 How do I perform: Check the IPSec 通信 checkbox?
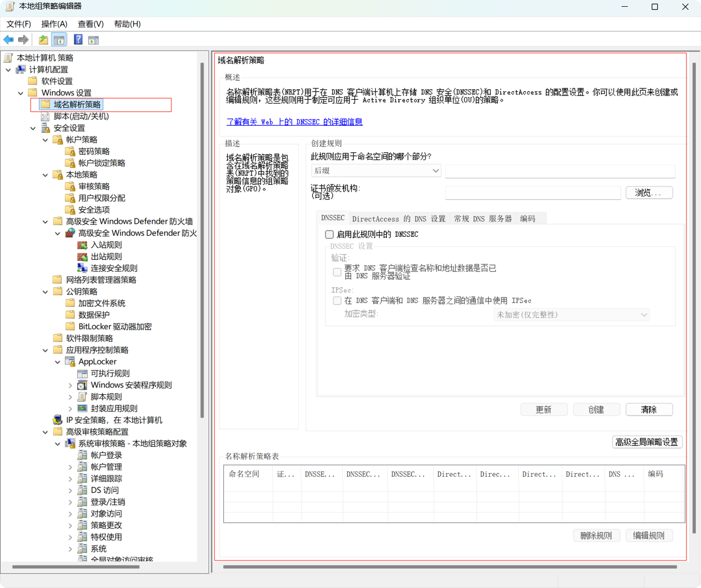pos(337,301)
